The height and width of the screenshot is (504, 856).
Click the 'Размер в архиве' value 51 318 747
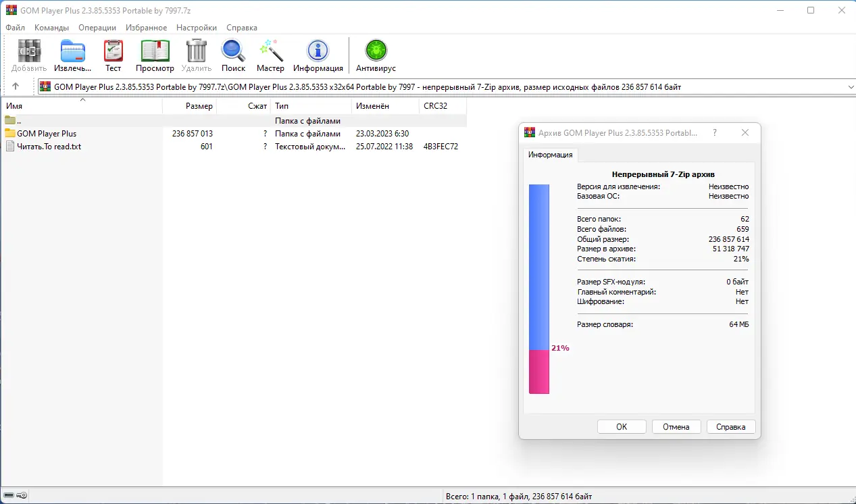click(731, 249)
